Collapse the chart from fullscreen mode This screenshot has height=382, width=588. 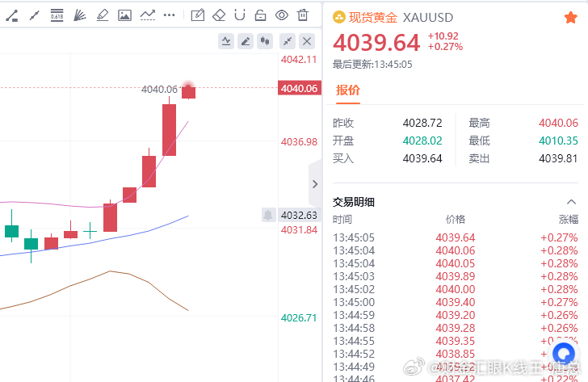pyautogui.click(x=288, y=41)
